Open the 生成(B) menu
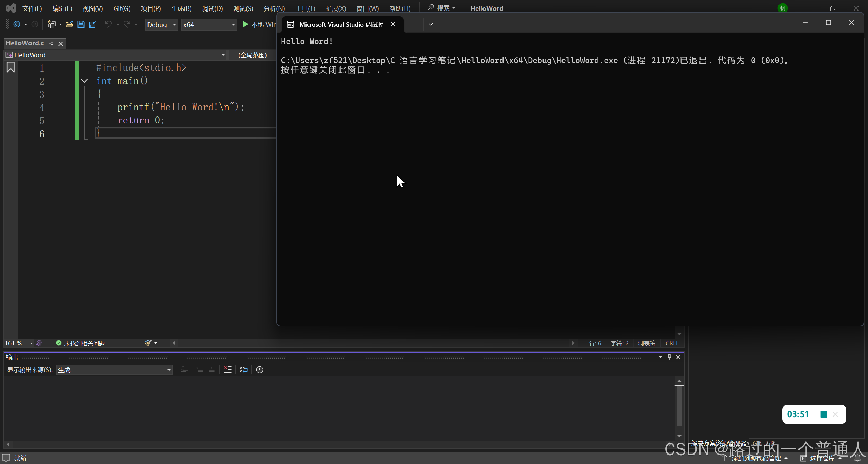Viewport: 868px width, 464px height. (181, 8)
